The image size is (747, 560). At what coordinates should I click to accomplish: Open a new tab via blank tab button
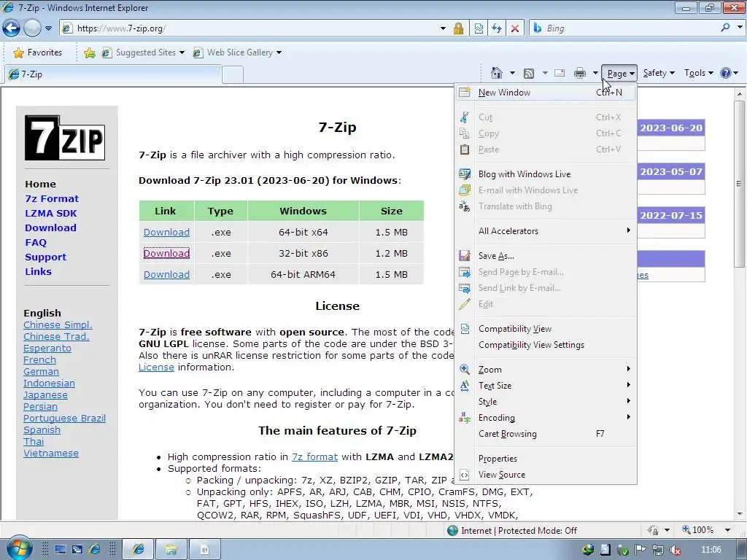tap(233, 75)
